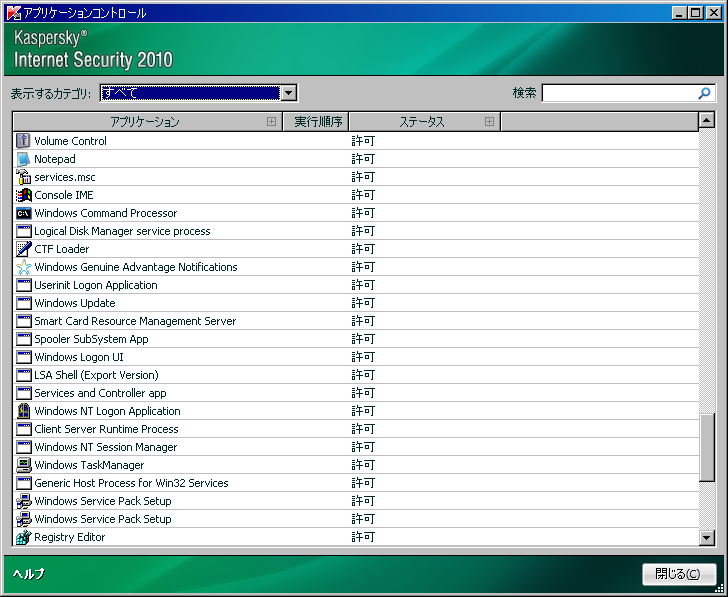The image size is (728, 597).
Task: Sort by the アプリケーション column header
Action: coord(148,122)
